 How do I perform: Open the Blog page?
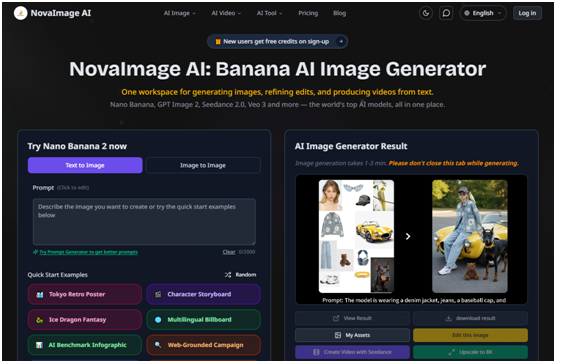coord(339,13)
